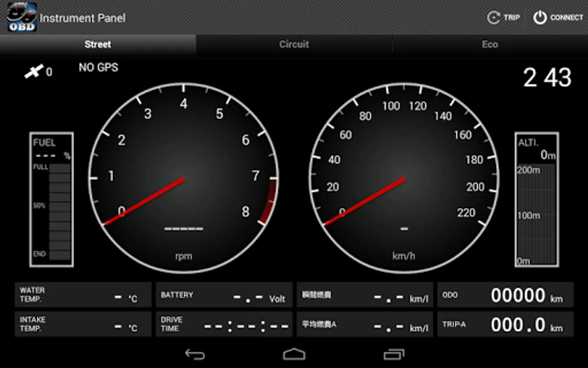Tap the FUEL level bar gauge
This screenshot has height=368, width=588.
pos(51,200)
